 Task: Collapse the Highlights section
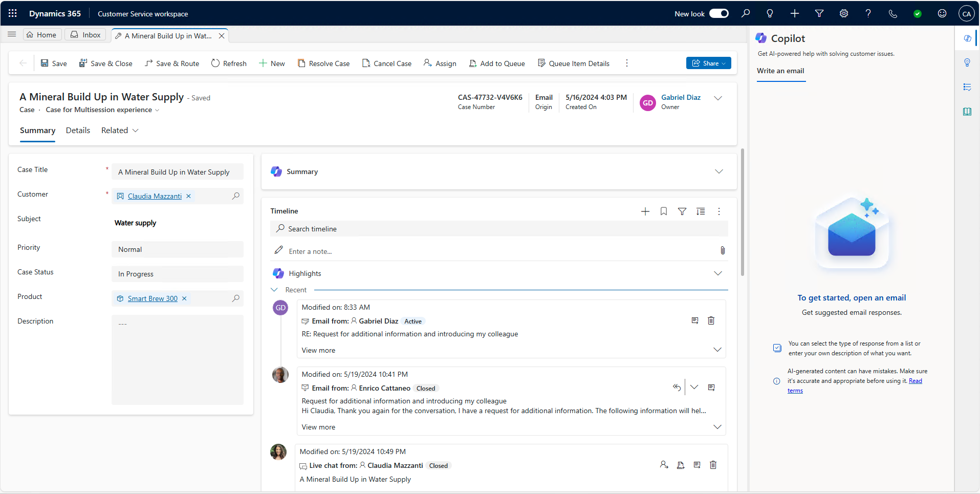pyautogui.click(x=718, y=273)
